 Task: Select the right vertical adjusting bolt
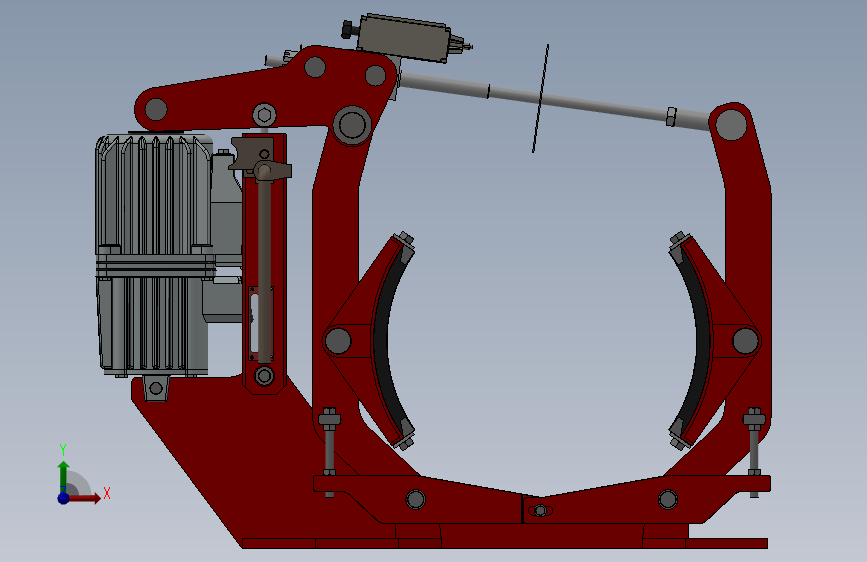coord(754,452)
